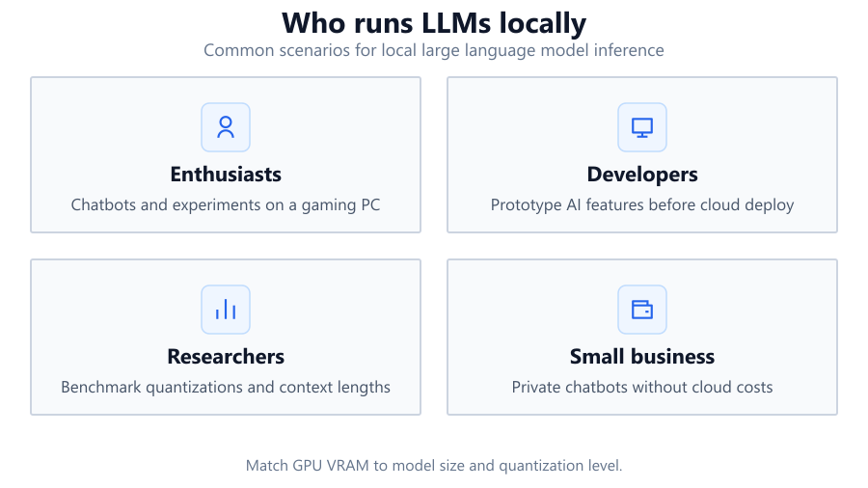Click 'Private chatbots without cloud costs'

click(x=642, y=387)
